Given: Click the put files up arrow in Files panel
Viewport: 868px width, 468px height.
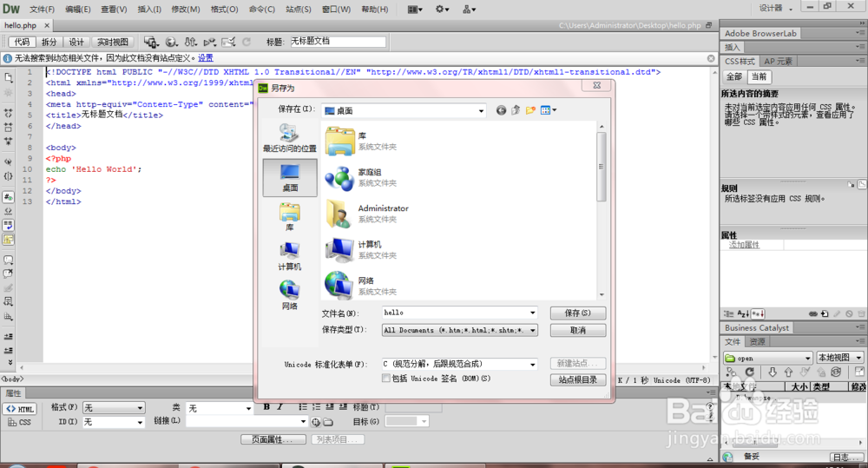Looking at the screenshot, I should coord(788,372).
